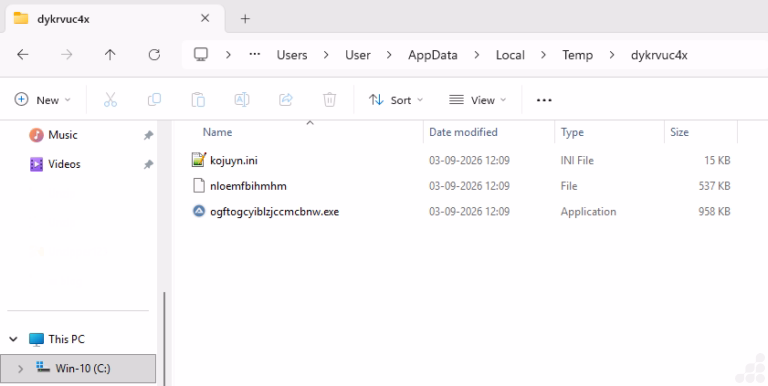Screen dimensions: 768x386
Task: Click the Delete trash icon
Action: coord(330,100)
